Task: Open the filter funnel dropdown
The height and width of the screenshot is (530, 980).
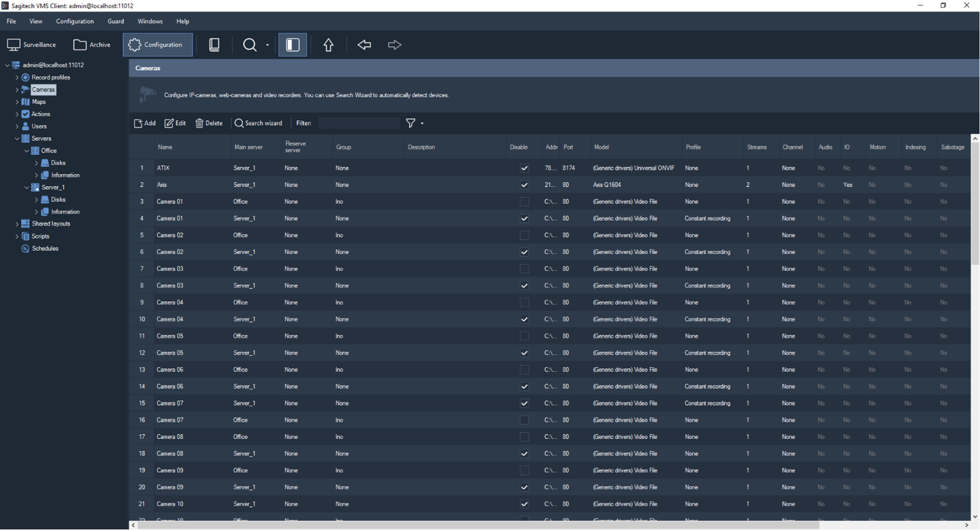Action: click(415, 123)
